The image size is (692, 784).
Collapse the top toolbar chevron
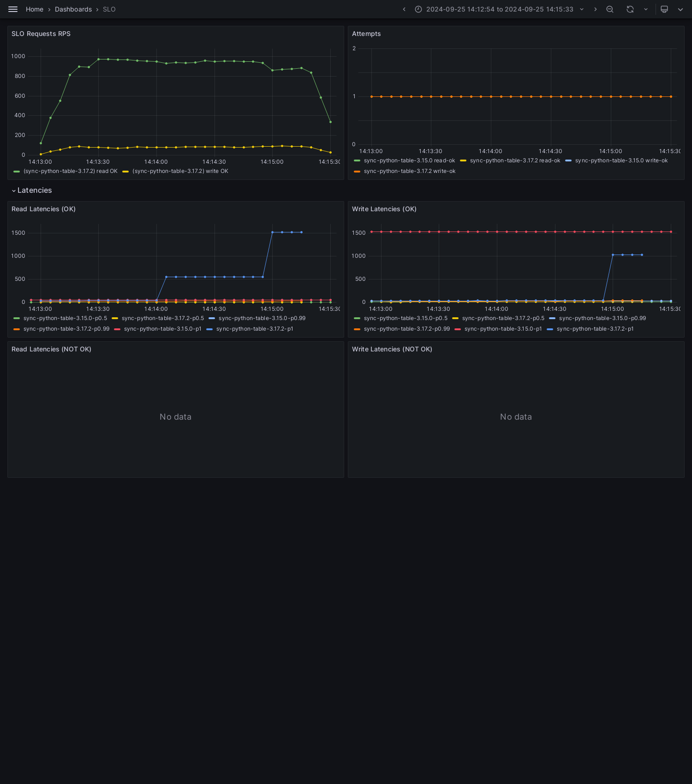pyautogui.click(x=680, y=9)
